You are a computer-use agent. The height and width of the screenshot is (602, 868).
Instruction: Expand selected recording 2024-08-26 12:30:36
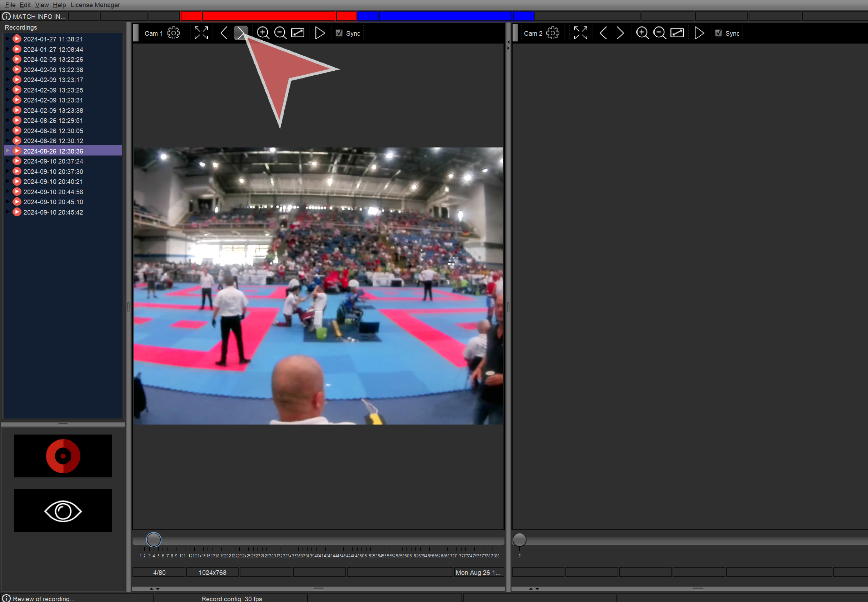(8, 151)
